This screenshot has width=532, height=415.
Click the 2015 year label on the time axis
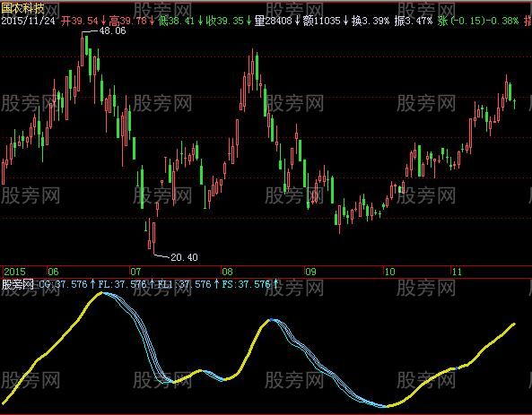[x=14, y=272]
